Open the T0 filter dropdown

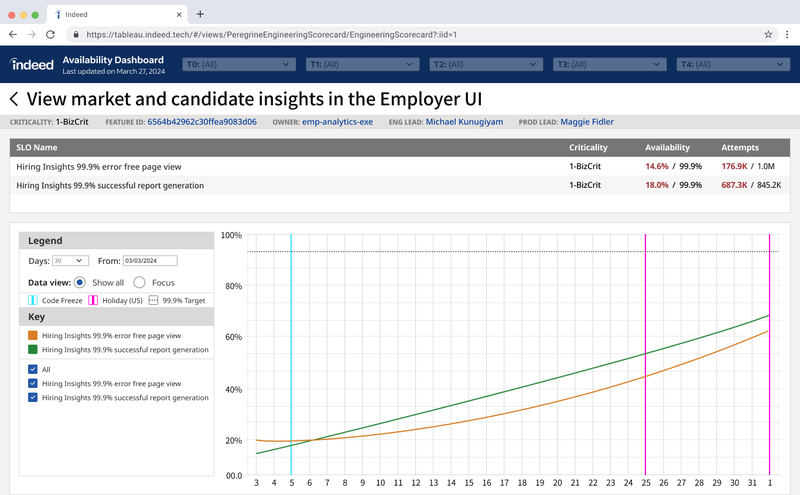(x=239, y=64)
